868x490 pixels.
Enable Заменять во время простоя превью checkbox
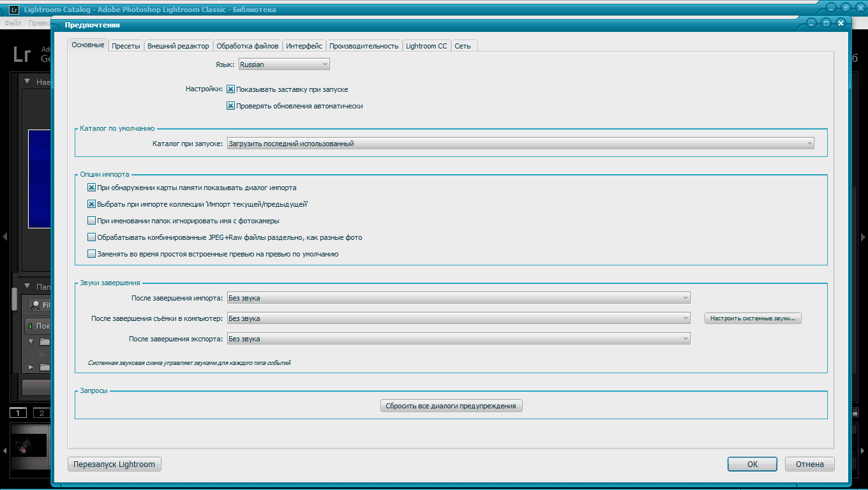91,254
